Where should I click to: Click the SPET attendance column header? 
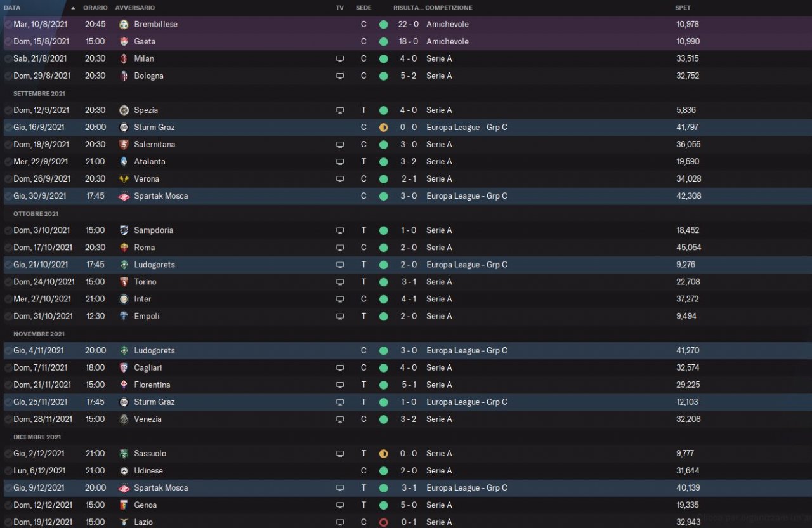coord(683,8)
